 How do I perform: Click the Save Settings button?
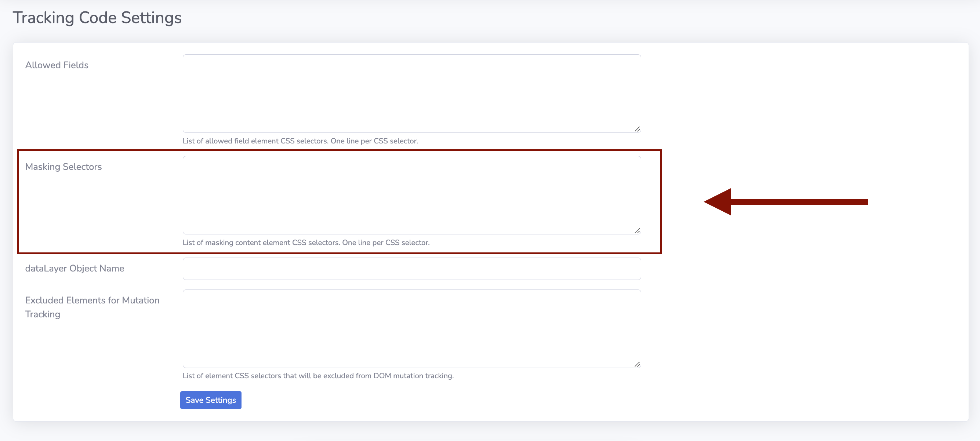coord(211,400)
